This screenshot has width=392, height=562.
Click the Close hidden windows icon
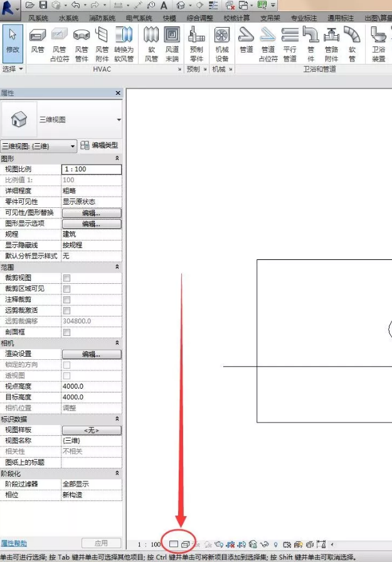[x=230, y=6]
